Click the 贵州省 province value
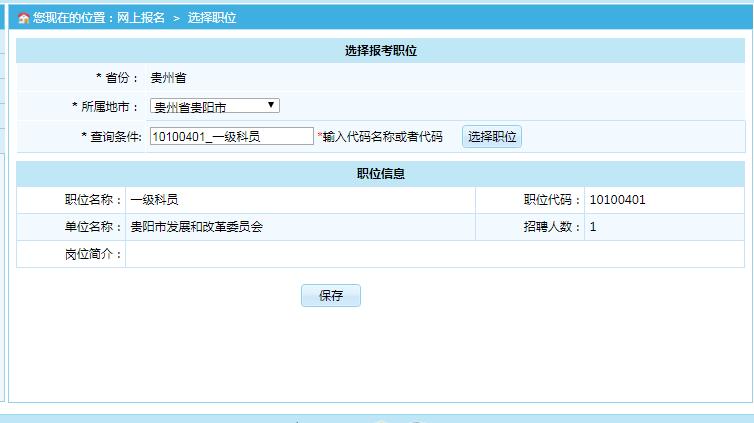 (168, 78)
